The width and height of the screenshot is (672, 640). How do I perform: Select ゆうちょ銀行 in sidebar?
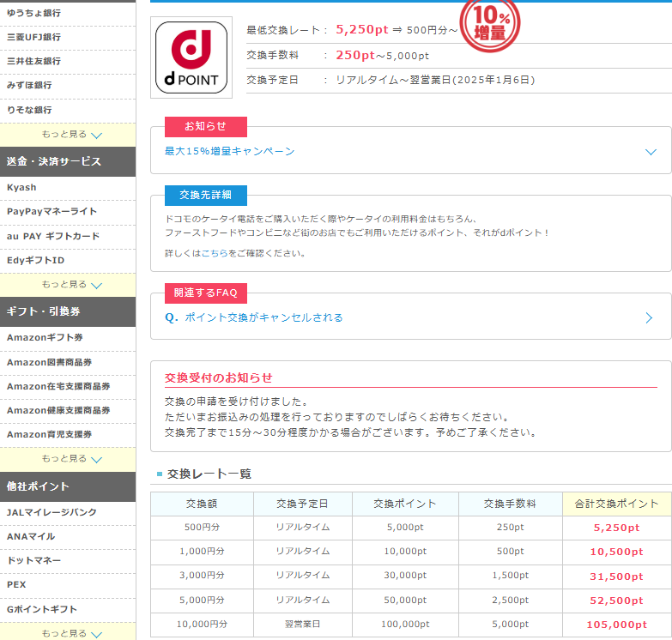(x=34, y=14)
